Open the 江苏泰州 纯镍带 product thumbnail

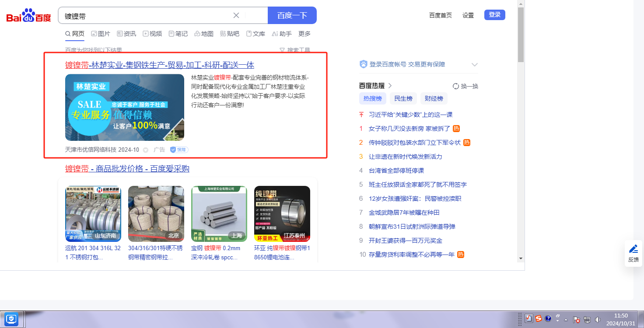coord(282,214)
